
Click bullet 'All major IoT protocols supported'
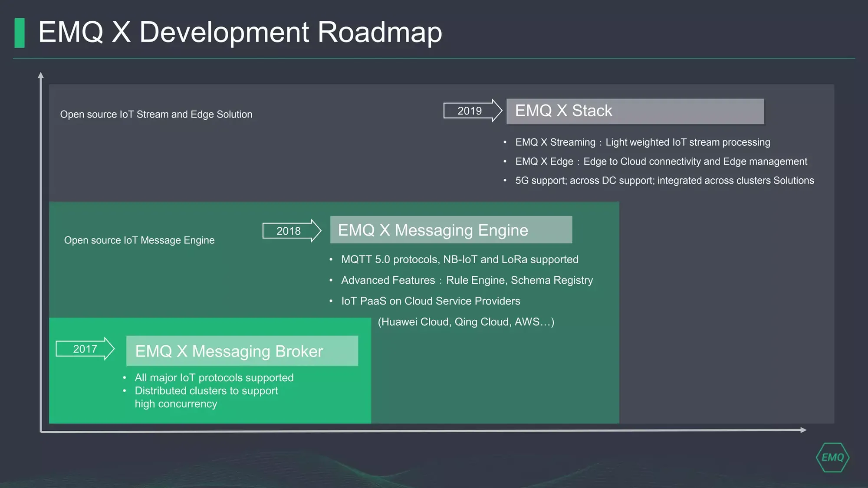coord(214,378)
